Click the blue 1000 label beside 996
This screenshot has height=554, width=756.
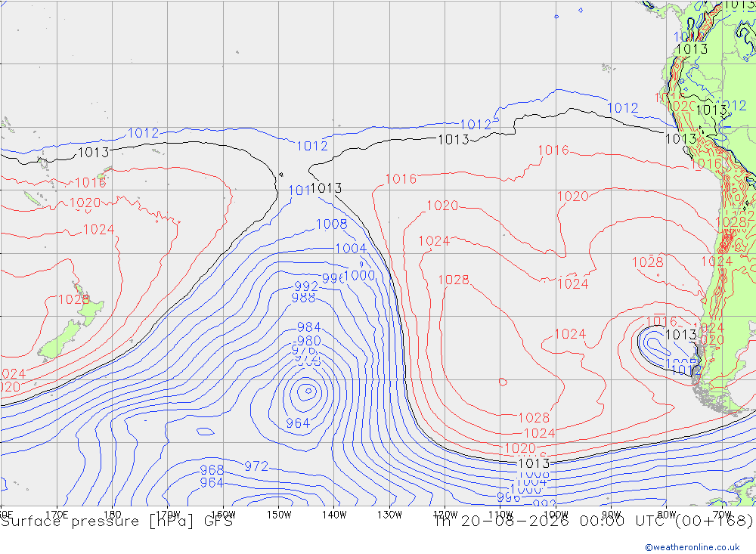(x=360, y=275)
